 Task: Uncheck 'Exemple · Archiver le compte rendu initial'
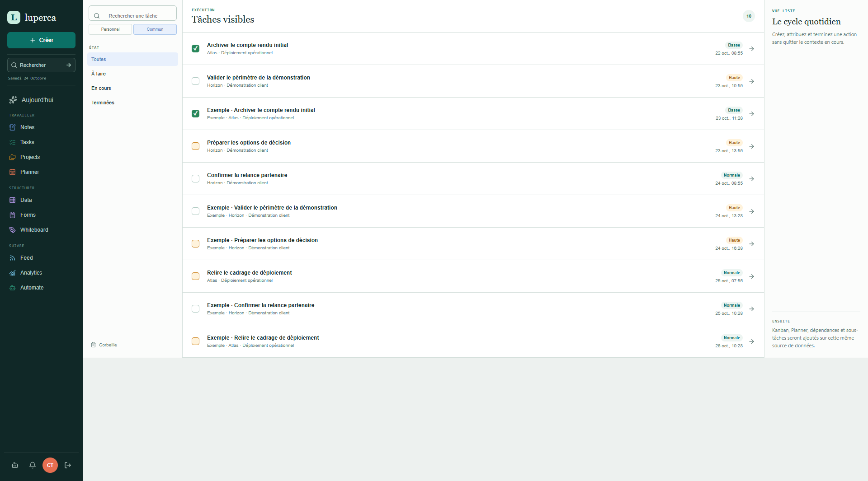click(195, 113)
